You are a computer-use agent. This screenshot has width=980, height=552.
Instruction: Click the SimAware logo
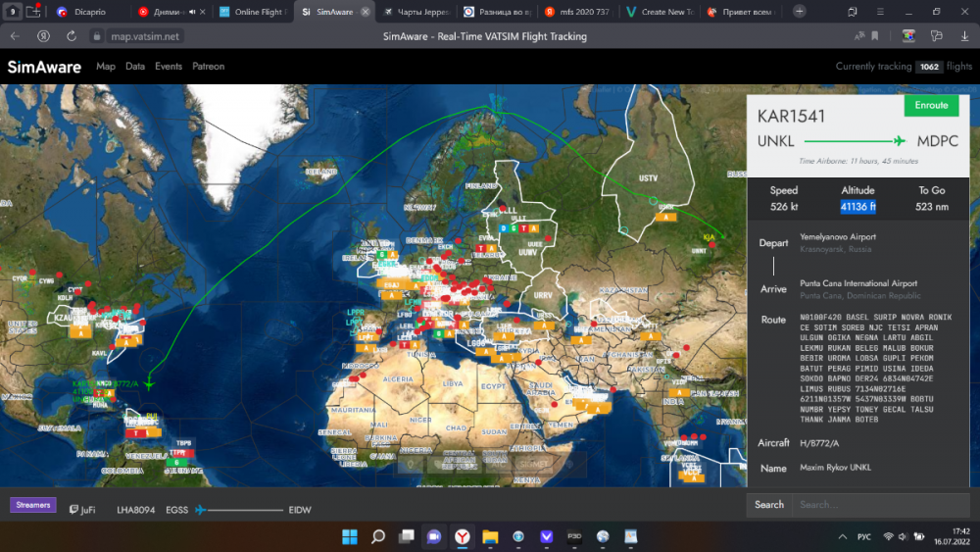(x=45, y=67)
